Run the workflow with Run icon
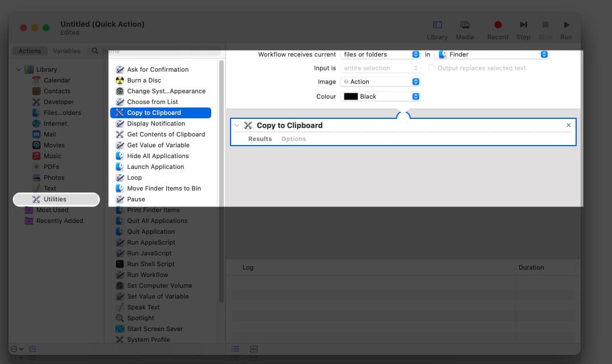The image size is (612, 364). [566, 25]
